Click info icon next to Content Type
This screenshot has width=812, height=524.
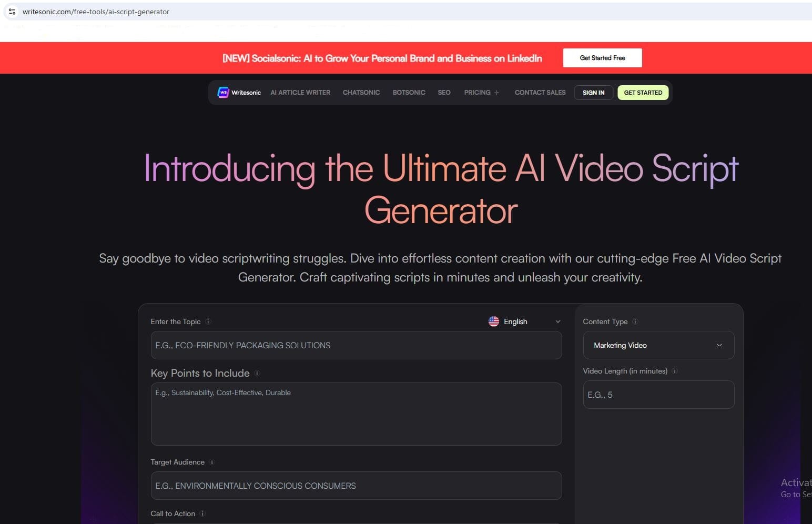635,321
